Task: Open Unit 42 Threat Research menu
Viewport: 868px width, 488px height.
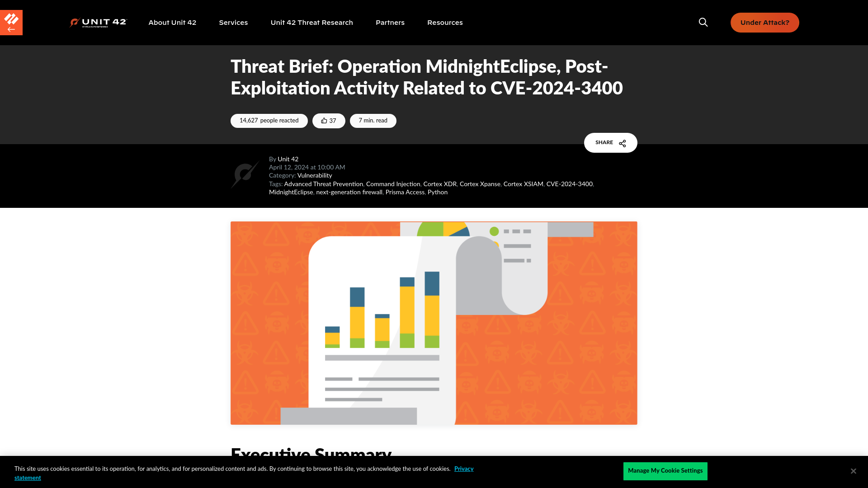Action: coord(312,23)
